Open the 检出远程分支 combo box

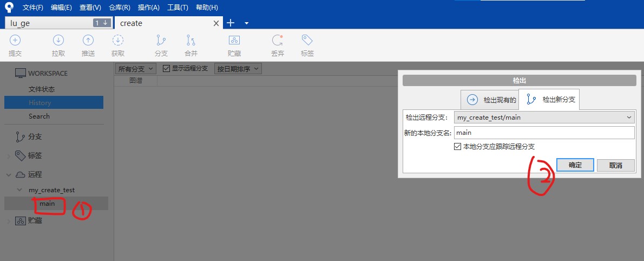click(543, 118)
